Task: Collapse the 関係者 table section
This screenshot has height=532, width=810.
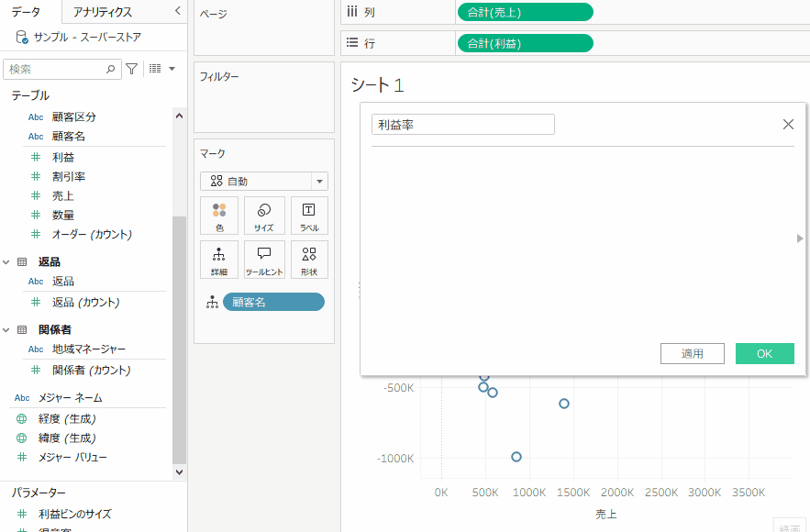Action: pos(7,329)
